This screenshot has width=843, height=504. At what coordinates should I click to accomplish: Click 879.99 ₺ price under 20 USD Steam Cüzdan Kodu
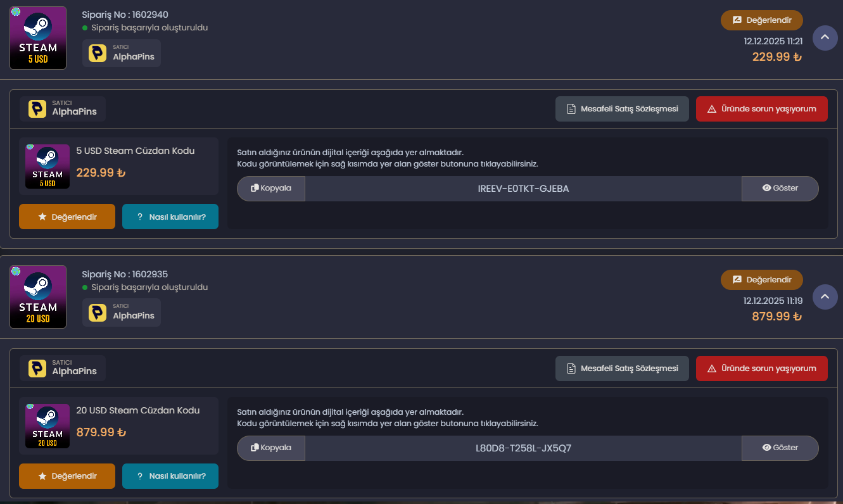pos(101,432)
